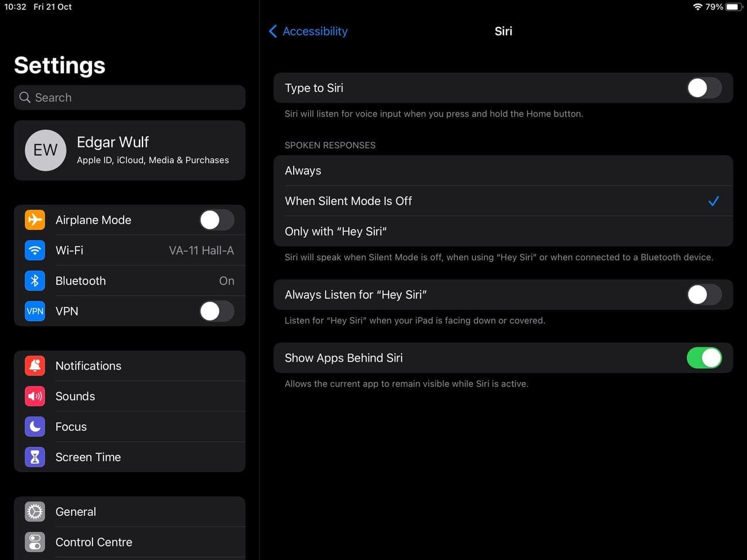Click the Bluetooth icon
Viewport: 747px width, 560px height.
34,280
